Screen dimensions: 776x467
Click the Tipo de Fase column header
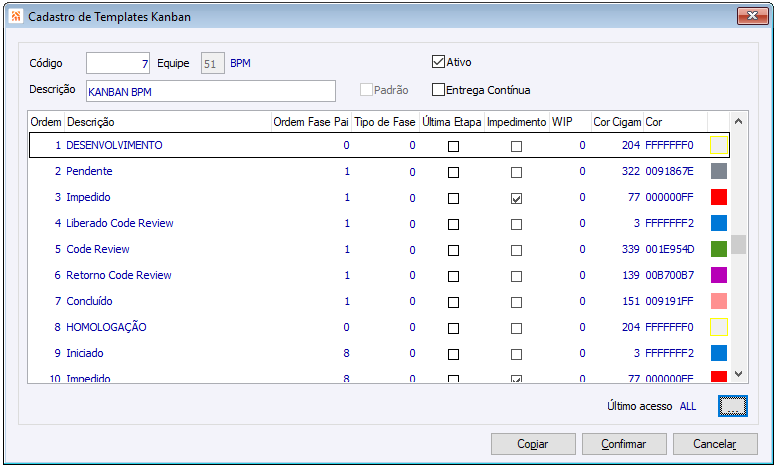click(385, 122)
